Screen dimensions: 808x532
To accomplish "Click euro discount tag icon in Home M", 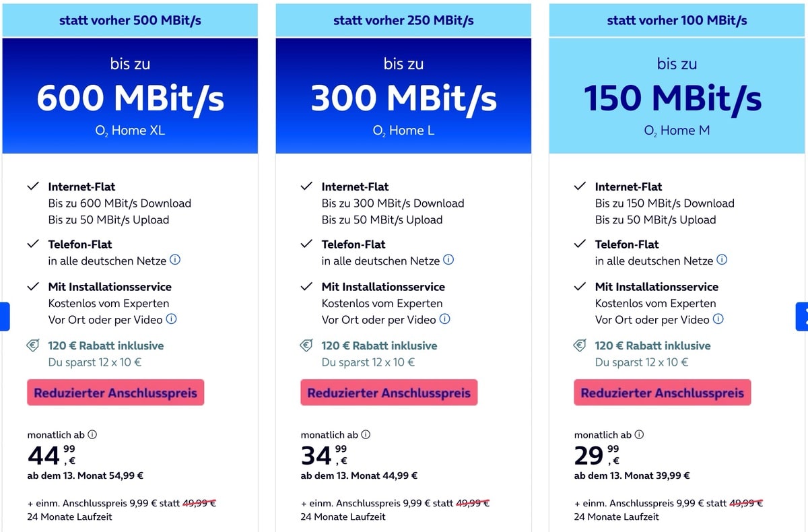I will tap(580, 345).
